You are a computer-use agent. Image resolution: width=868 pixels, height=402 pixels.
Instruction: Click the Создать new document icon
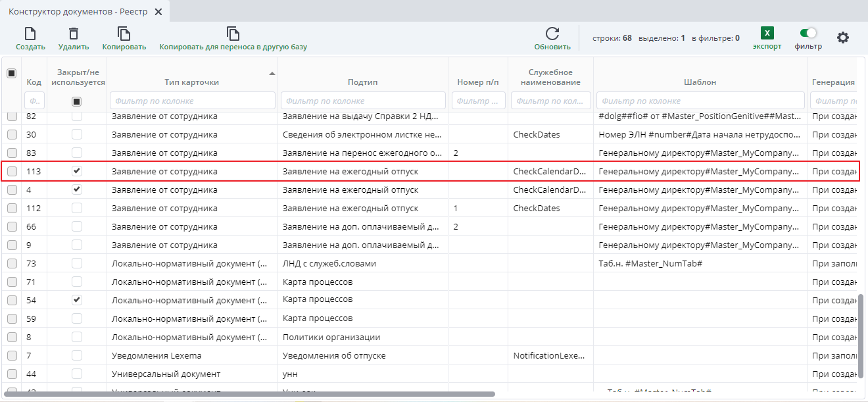click(x=30, y=34)
